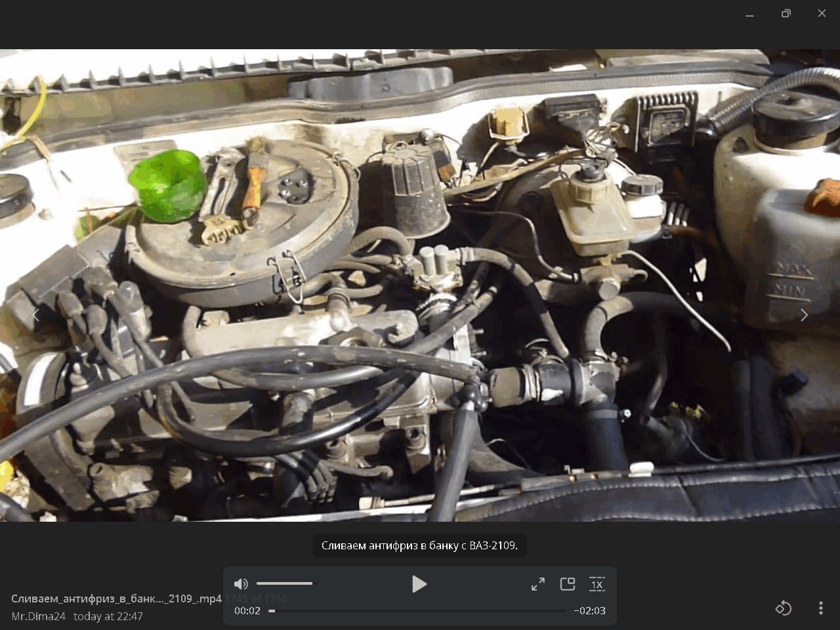Adjust the volume slider
The width and height of the screenshot is (840, 630).
pos(287,583)
